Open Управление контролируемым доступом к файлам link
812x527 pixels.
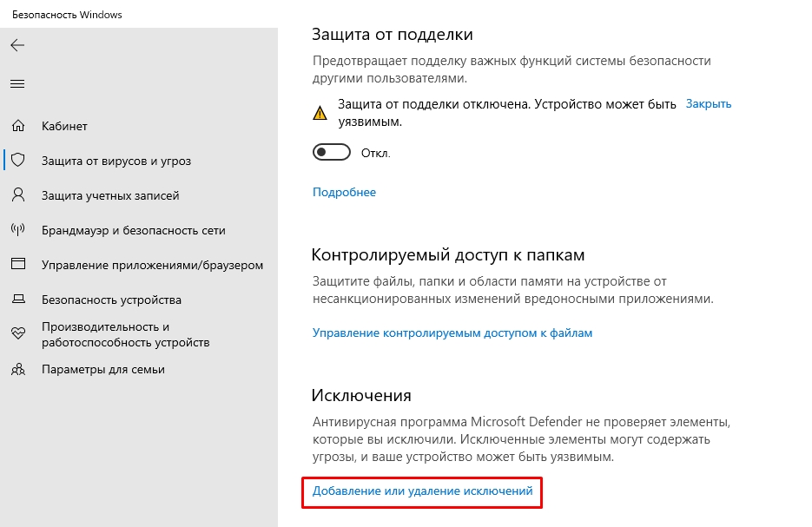click(452, 333)
